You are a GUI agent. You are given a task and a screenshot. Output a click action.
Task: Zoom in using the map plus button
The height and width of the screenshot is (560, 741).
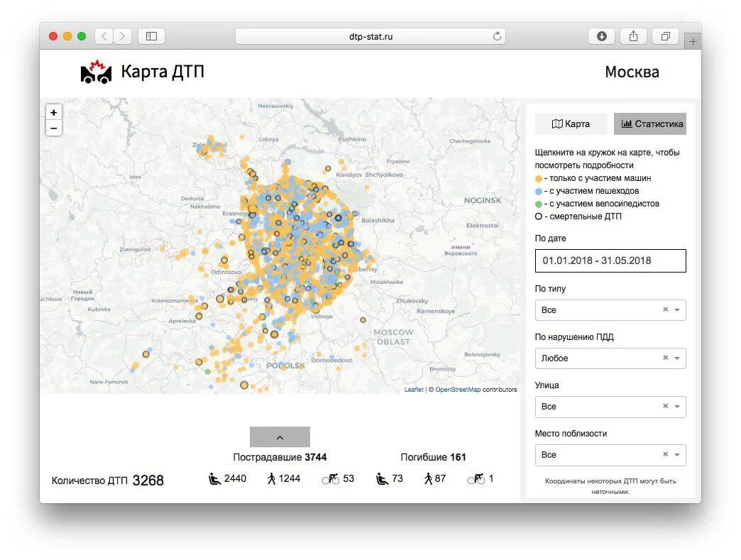(54, 112)
